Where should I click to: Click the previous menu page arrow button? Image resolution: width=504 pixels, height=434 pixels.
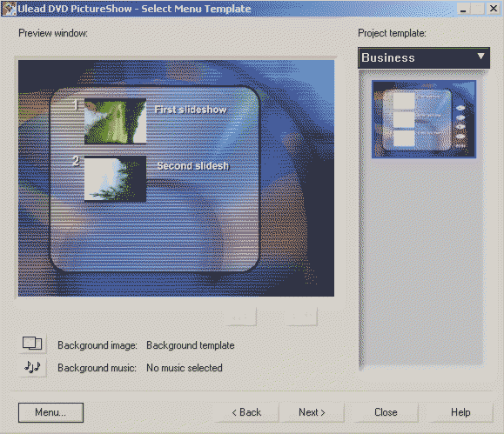point(239,317)
